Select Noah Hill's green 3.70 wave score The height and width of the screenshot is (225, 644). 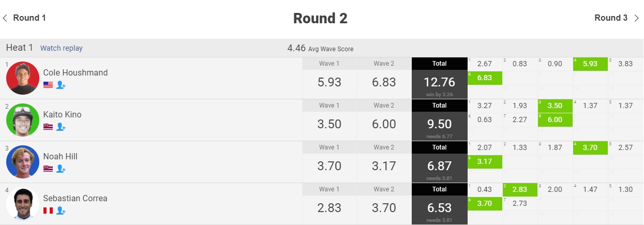coord(590,147)
